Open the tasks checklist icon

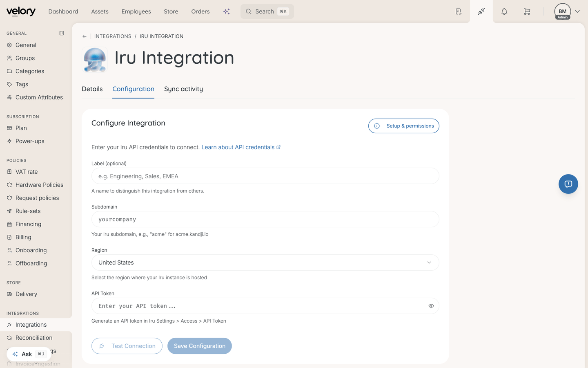pyautogui.click(x=459, y=11)
